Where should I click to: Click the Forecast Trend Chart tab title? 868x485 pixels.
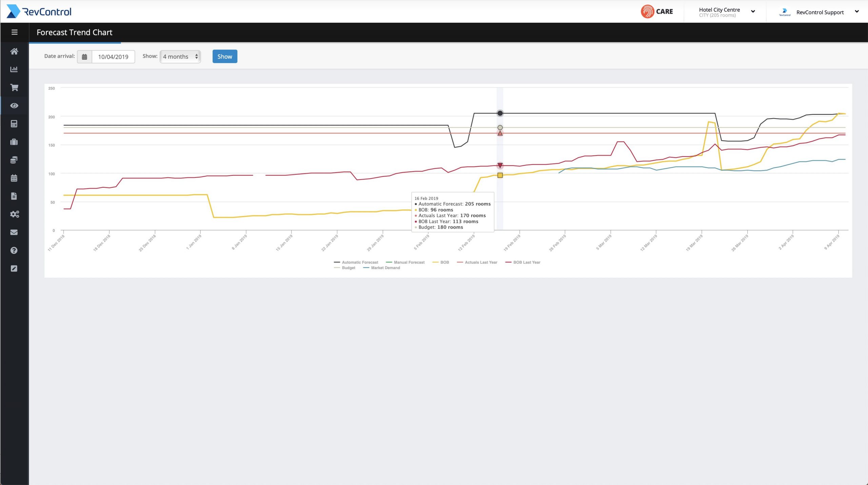point(74,32)
